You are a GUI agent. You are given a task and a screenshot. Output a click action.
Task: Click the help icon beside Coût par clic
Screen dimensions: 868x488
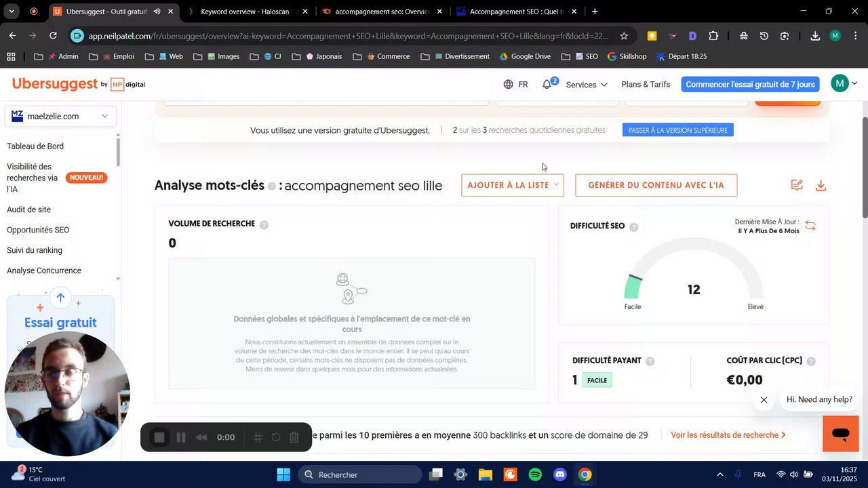[811, 361]
